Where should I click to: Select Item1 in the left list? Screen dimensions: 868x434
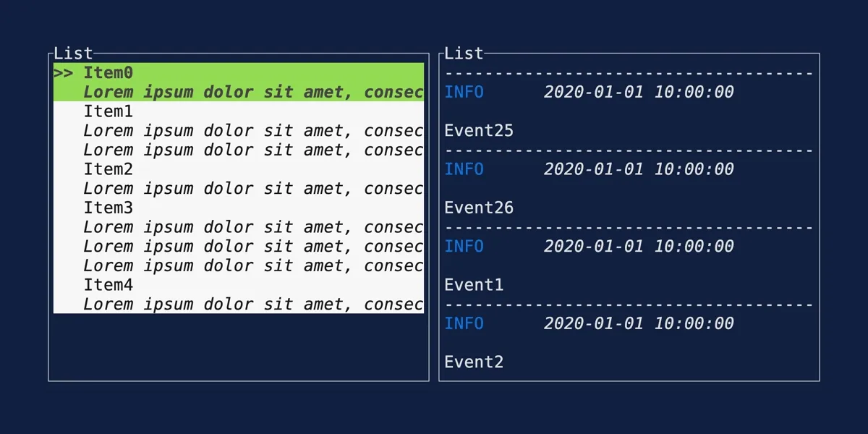click(x=109, y=111)
